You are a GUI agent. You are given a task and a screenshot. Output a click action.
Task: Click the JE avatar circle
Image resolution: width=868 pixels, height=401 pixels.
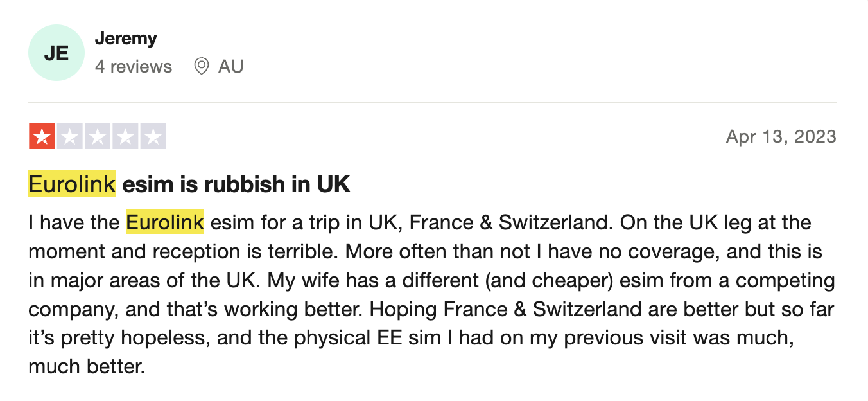coord(56,53)
